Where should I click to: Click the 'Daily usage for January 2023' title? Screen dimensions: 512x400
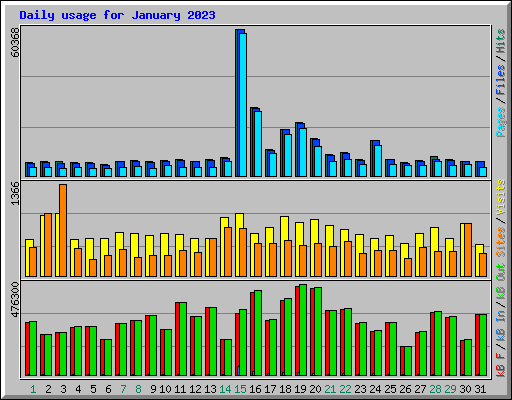click(117, 15)
